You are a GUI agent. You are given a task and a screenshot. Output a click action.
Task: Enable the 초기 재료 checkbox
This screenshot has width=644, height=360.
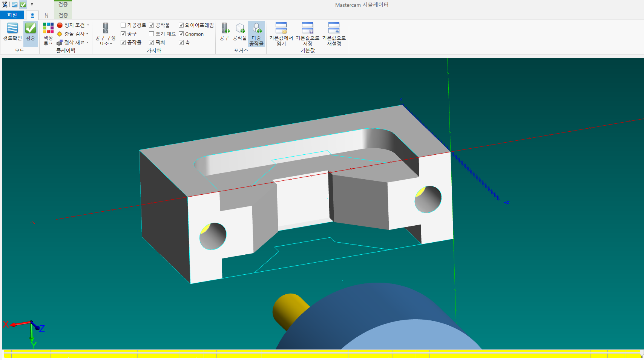click(152, 34)
